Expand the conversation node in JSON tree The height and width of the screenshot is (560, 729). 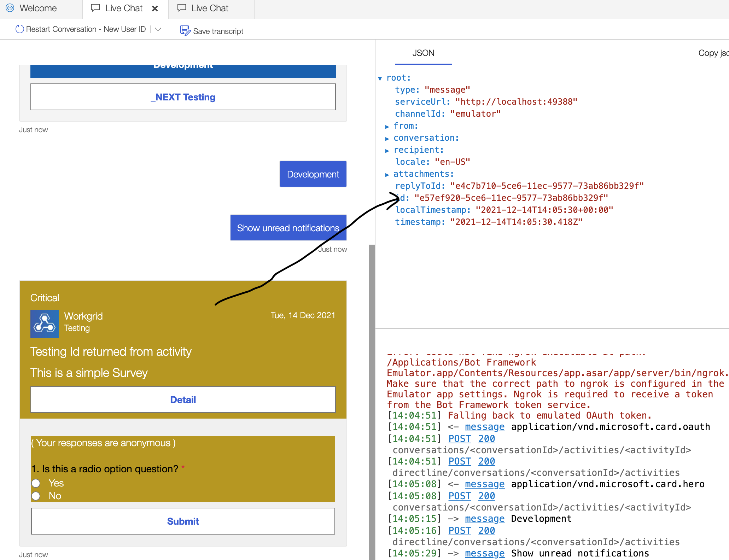[388, 138]
